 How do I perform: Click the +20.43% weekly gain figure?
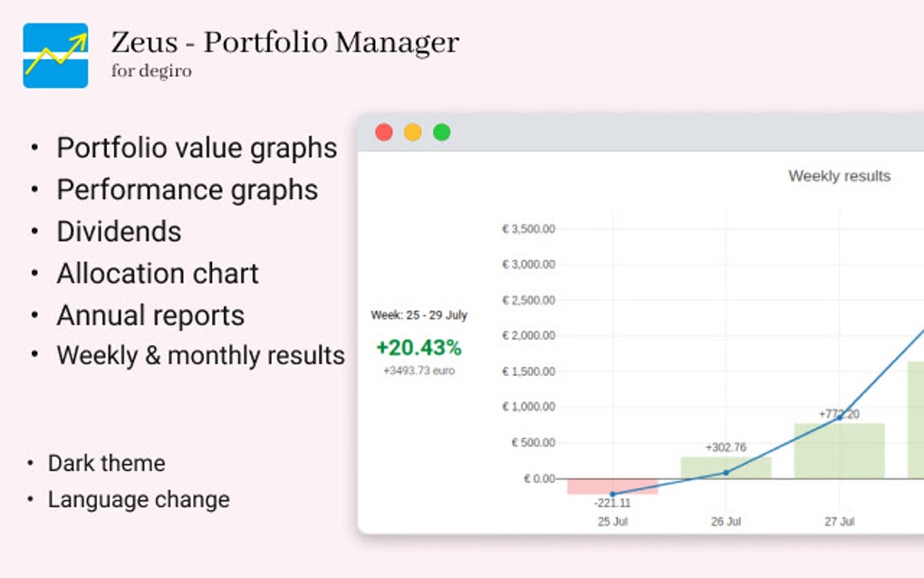[x=419, y=347]
